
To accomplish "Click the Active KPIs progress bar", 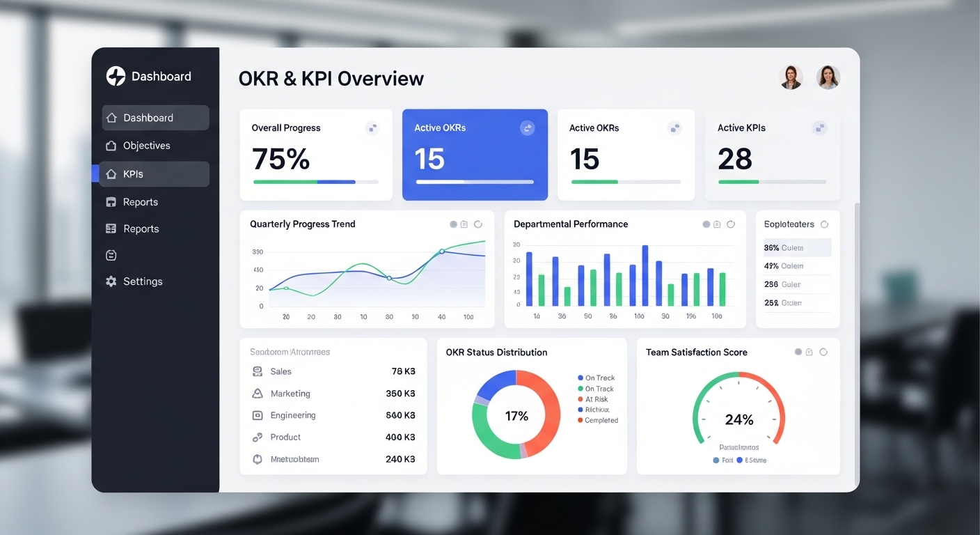I will click(x=772, y=182).
